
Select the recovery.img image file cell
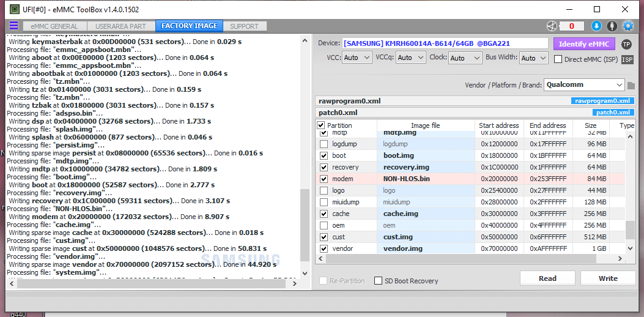(x=426, y=167)
